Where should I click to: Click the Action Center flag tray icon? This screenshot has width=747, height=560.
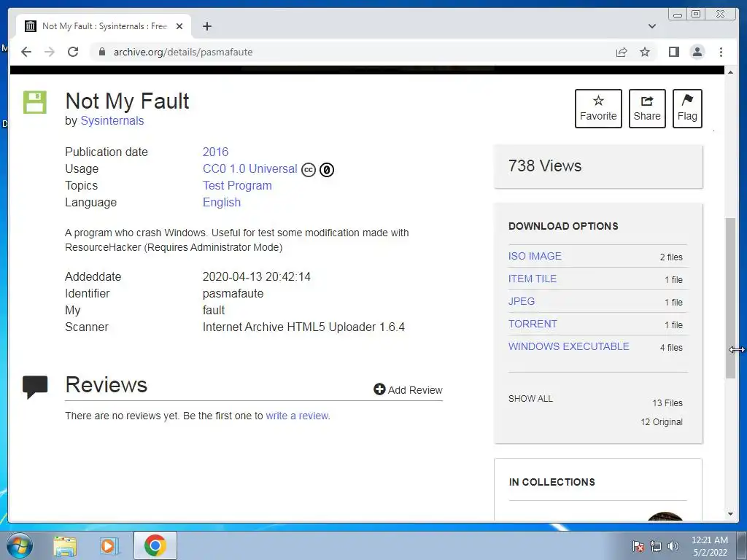638,546
